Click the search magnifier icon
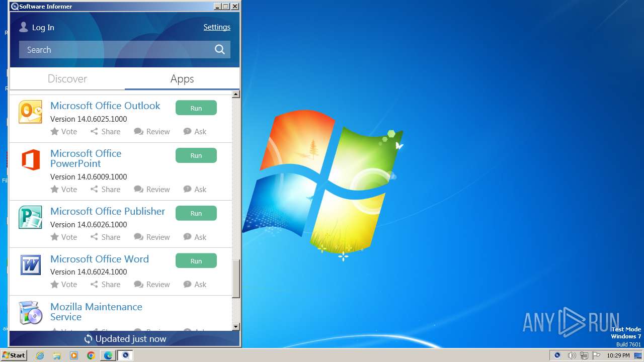This screenshot has width=644, height=362. coord(219,49)
